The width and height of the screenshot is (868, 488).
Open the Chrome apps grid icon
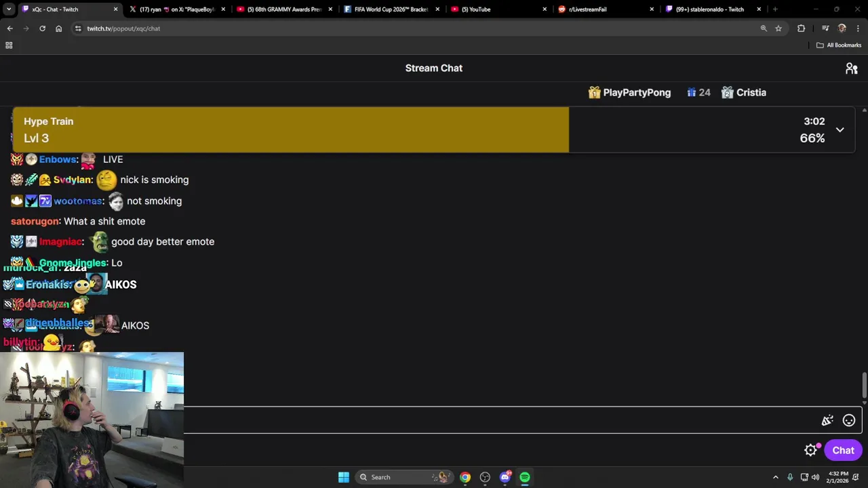(x=9, y=45)
